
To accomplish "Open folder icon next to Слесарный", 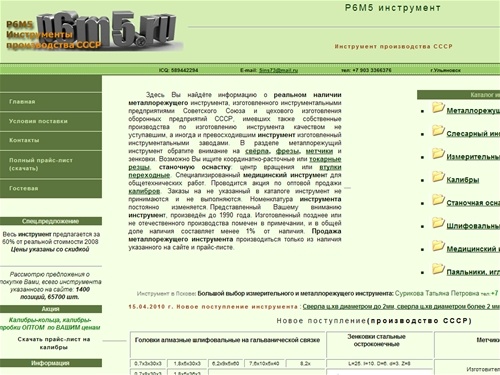I will coord(438,131).
